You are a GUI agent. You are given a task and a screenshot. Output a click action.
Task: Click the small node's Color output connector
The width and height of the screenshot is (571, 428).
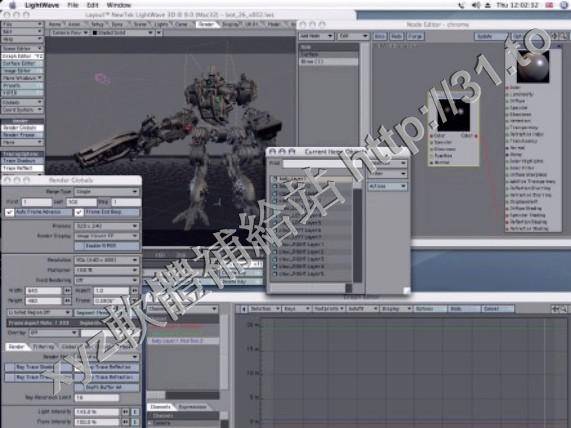476,136
